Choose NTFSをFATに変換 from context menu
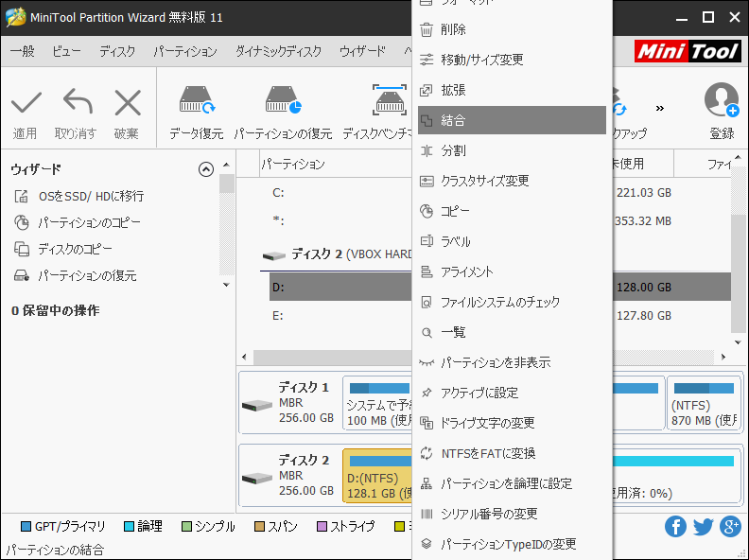The height and width of the screenshot is (560, 749). (512, 453)
